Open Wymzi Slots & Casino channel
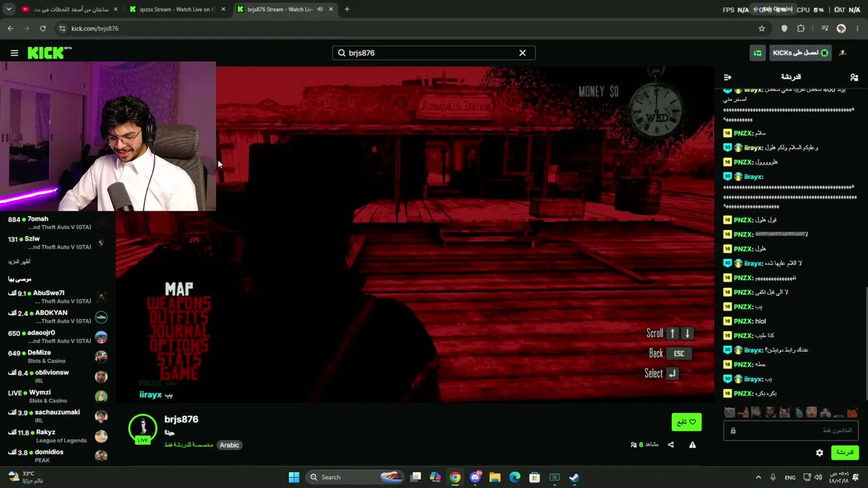 (58, 396)
